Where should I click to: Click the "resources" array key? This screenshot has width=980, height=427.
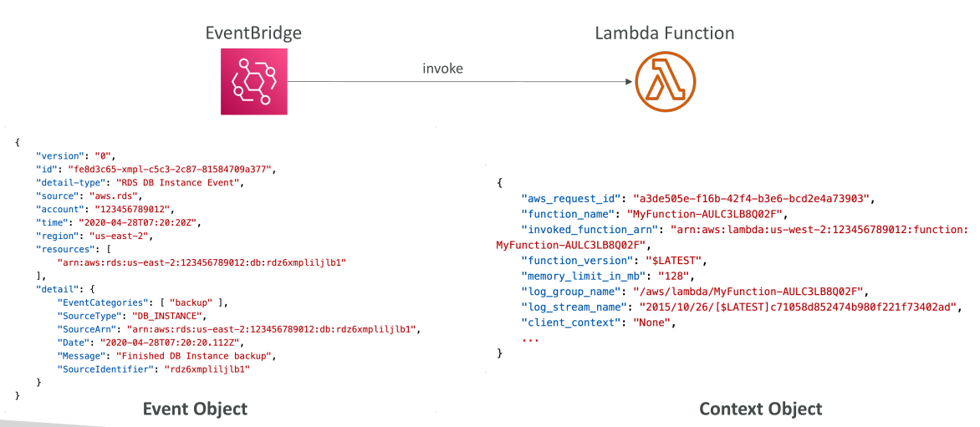[64, 250]
